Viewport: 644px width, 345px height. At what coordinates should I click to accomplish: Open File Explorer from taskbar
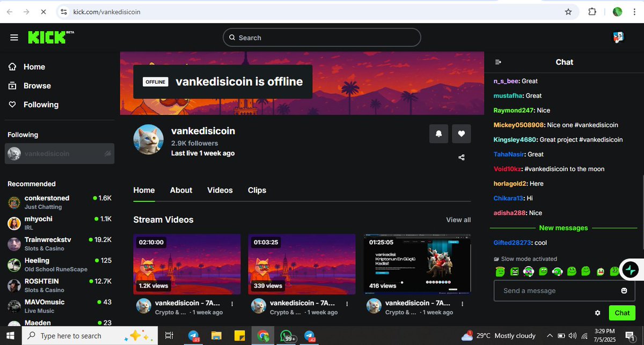216,335
